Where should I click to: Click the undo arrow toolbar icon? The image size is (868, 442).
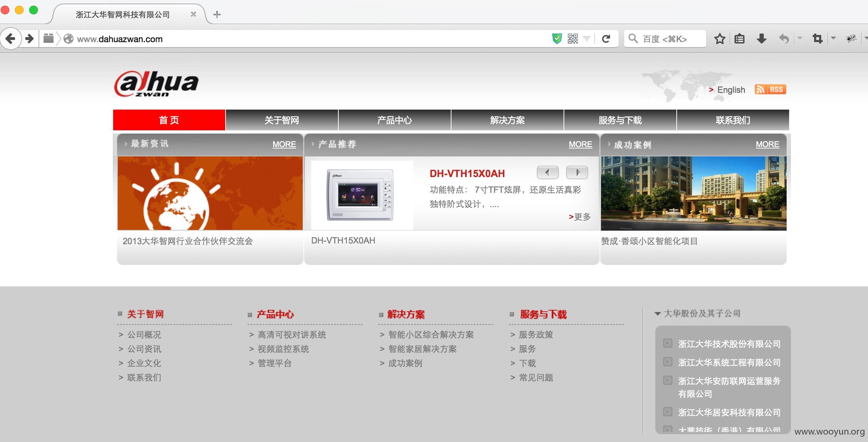(x=784, y=39)
